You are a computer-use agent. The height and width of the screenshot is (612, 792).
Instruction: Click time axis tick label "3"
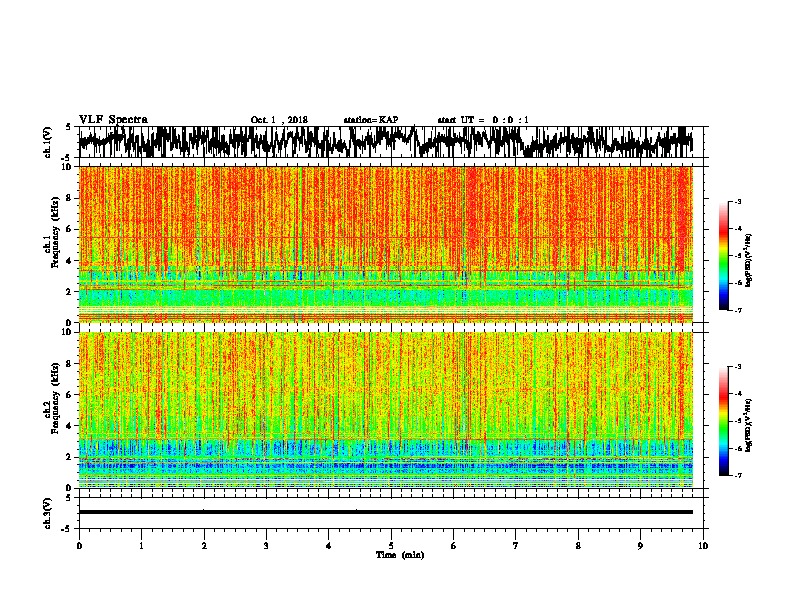(x=266, y=546)
